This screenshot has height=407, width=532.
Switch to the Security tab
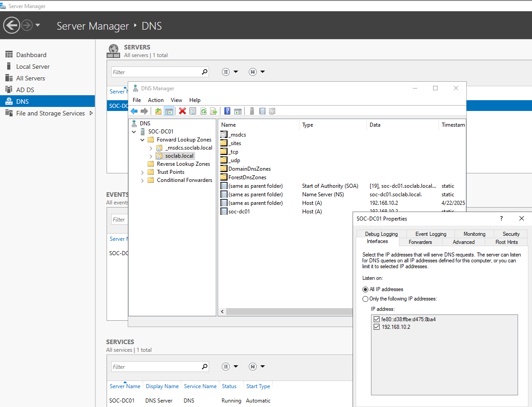[x=511, y=234]
